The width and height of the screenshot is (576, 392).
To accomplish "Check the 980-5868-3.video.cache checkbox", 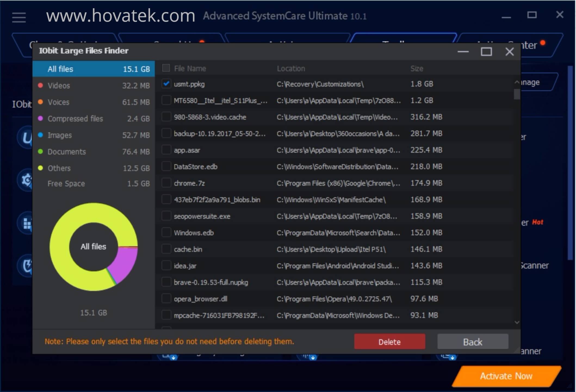I will tap(166, 117).
